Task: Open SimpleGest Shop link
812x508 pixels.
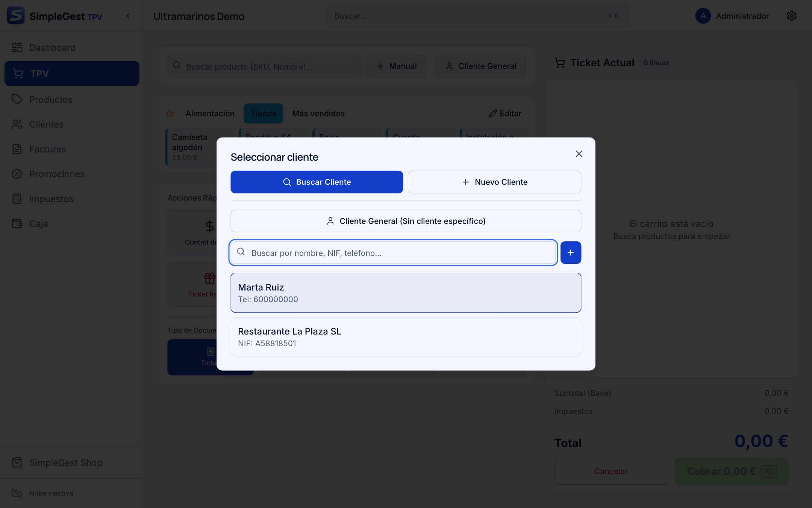Action: coord(72,463)
